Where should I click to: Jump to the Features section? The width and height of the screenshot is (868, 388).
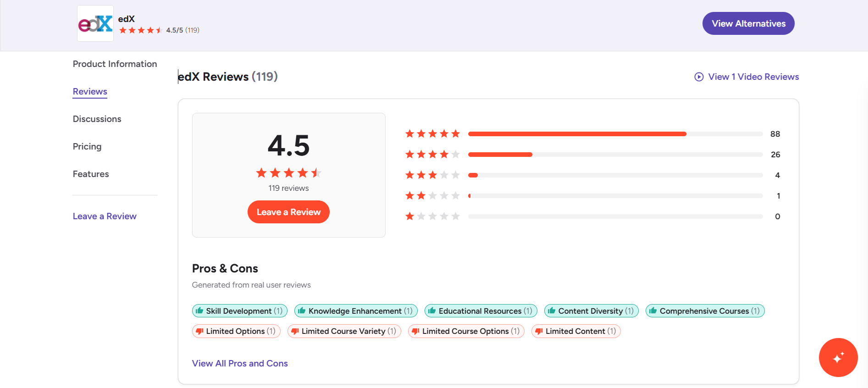[x=91, y=174]
